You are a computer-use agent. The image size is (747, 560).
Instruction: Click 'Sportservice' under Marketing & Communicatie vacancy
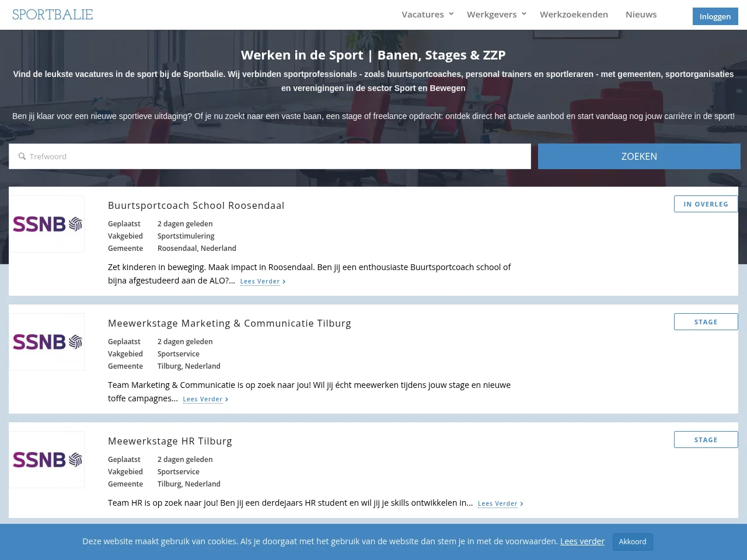pos(179,353)
